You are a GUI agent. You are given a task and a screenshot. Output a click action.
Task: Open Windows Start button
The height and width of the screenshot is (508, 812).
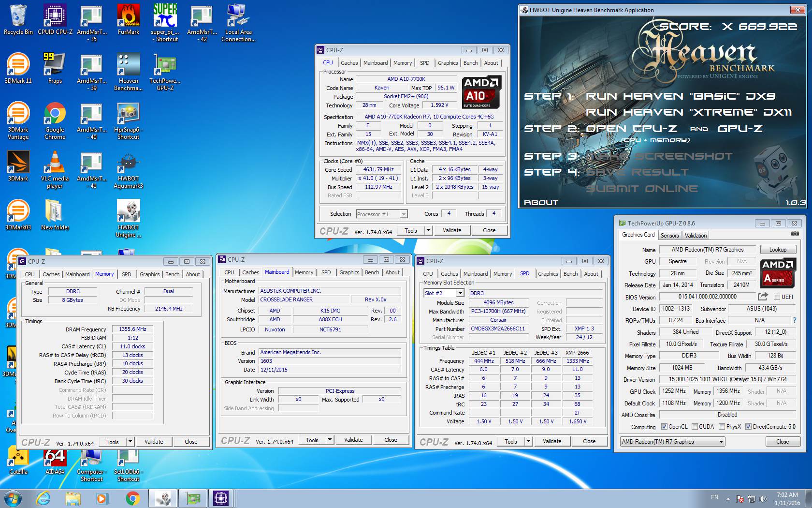13,498
